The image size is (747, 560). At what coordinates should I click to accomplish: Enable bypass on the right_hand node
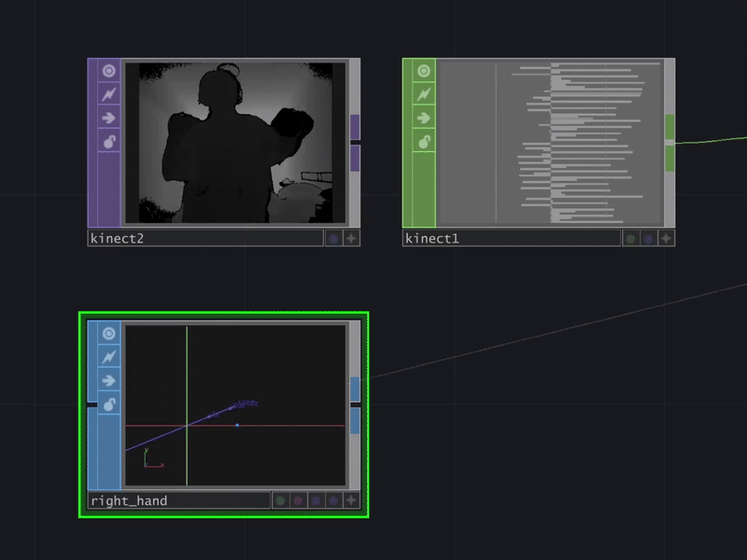coord(107,355)
